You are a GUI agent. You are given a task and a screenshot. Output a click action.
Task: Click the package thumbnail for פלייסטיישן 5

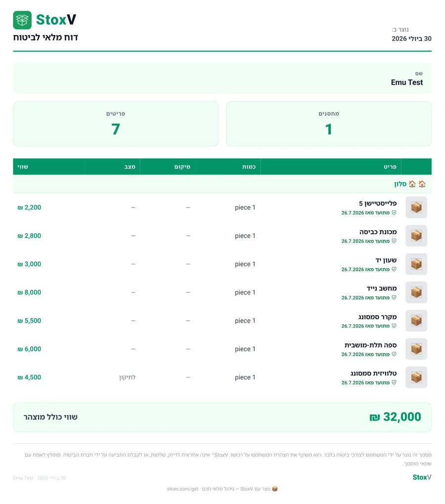(416, 208)
